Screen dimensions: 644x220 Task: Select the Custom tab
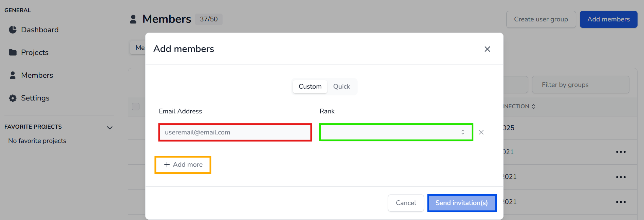pos(310,87)
